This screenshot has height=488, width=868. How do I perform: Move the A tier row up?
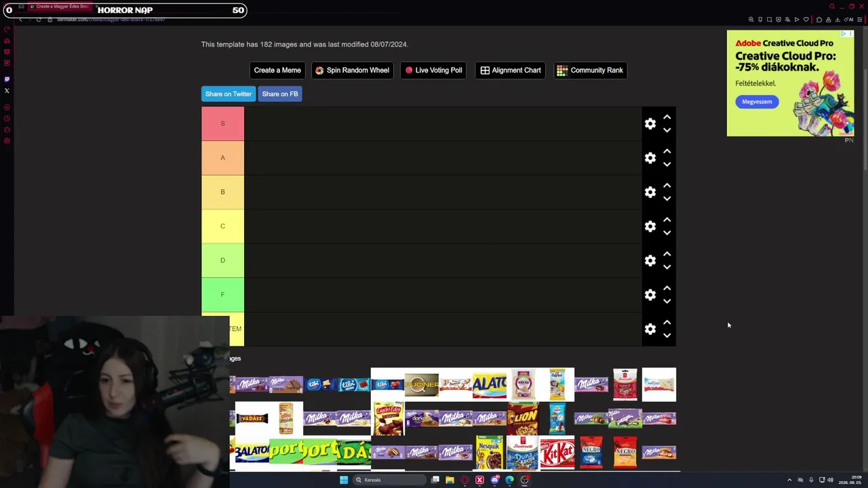click(x=667, y=151)
